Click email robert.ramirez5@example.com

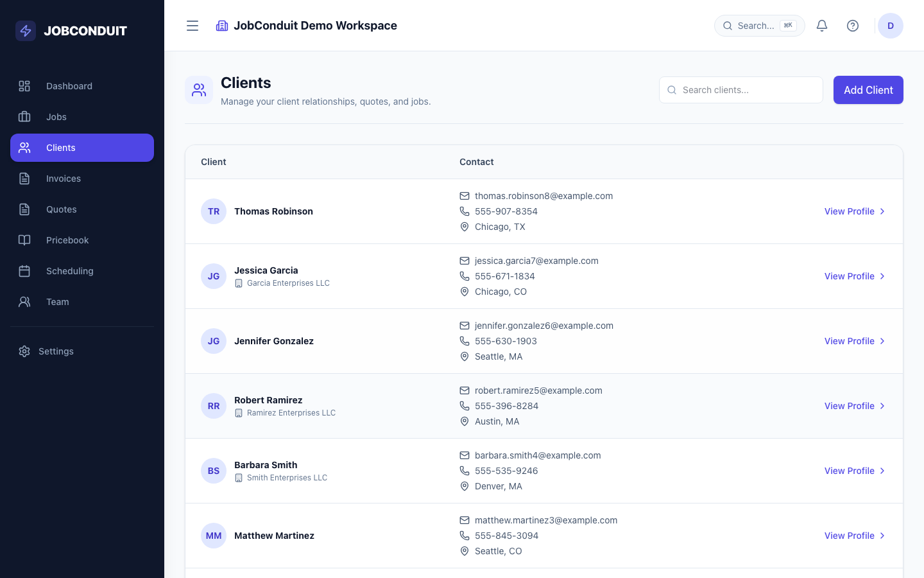click(538, 390)
